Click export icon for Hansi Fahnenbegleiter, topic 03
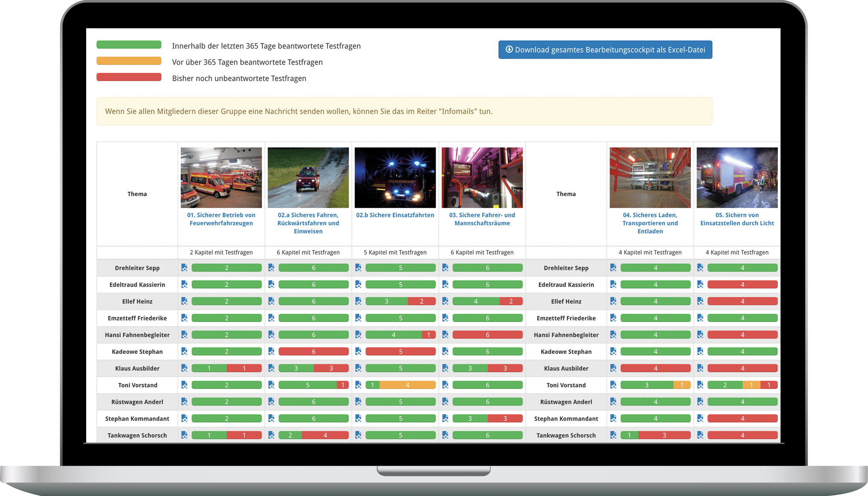 click(445, 335)
